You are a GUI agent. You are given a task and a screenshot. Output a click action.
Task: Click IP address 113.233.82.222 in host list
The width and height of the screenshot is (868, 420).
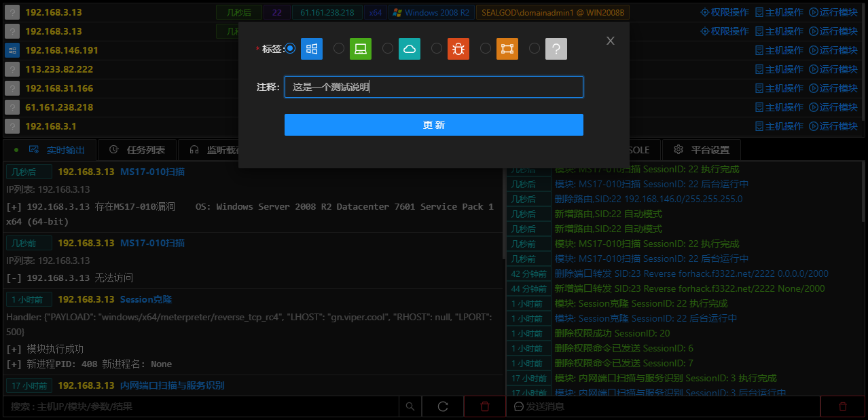click(59, 69)
